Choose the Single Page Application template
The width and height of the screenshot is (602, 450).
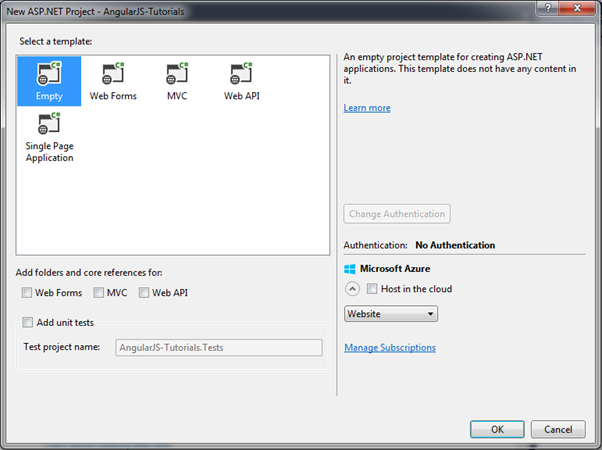pos(49,126)
